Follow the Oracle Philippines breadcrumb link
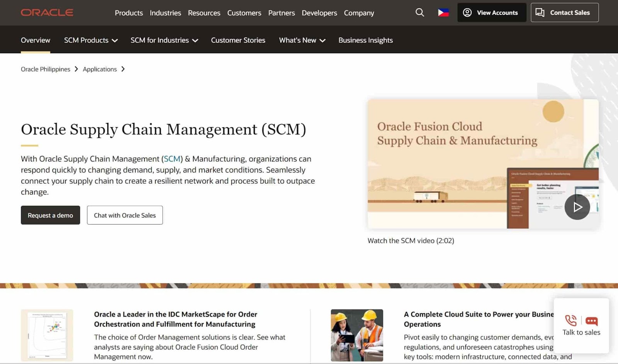The image size is (618, 364). 46,69
